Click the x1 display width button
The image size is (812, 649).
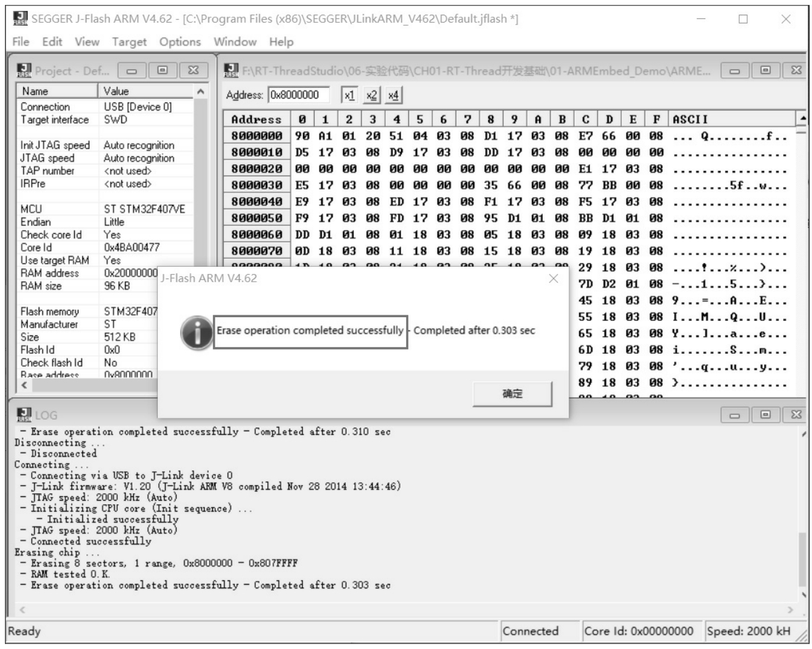[x=349, y=95]
